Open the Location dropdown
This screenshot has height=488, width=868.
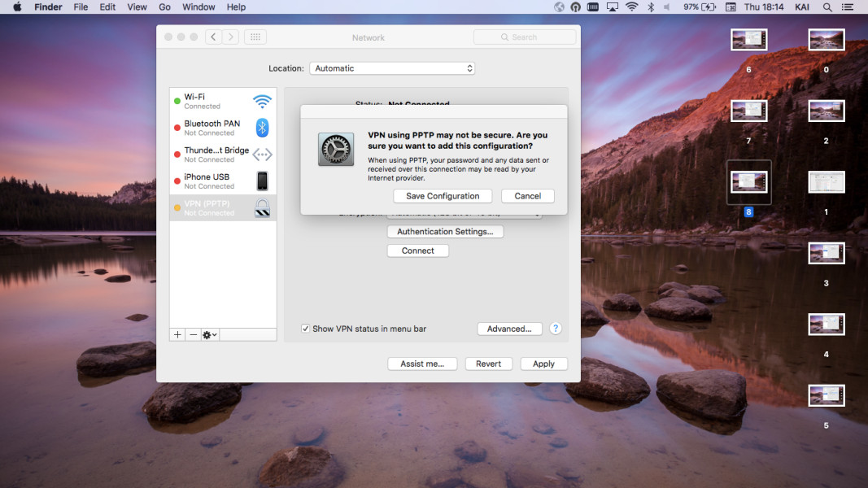click(x=392, y=68)
